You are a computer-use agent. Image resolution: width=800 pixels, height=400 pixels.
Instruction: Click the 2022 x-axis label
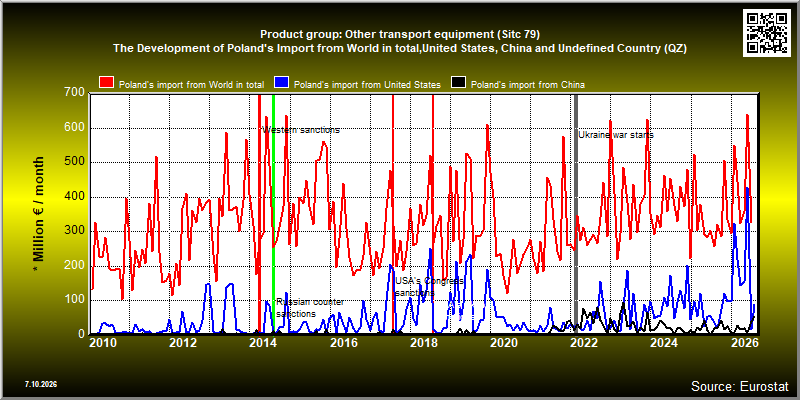click(x=584, y=343)
